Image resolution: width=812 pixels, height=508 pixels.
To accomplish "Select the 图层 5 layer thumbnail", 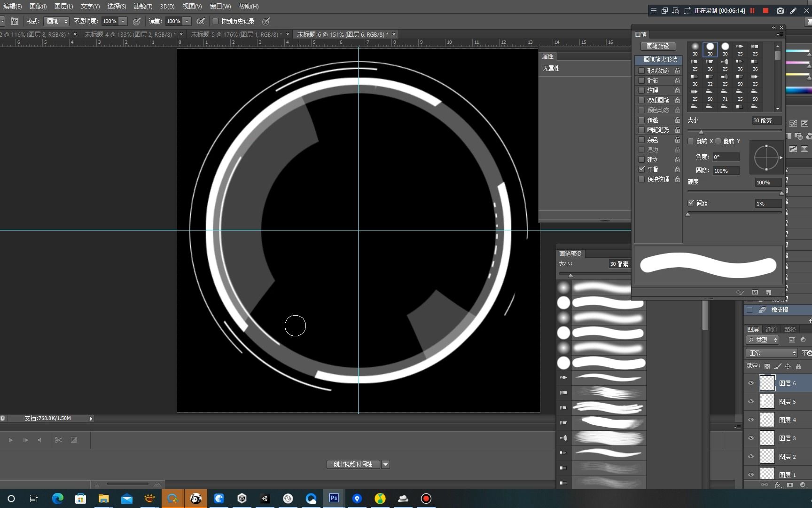I will coord(767,401).
